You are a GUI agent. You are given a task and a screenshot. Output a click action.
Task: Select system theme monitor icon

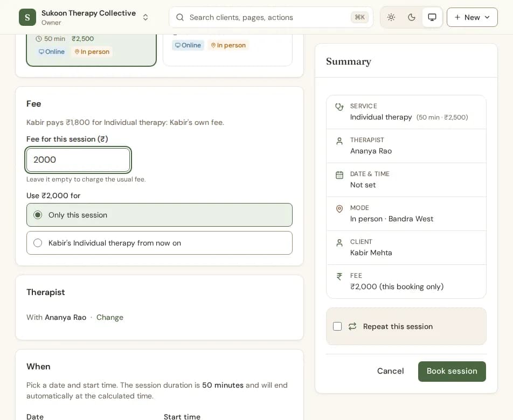[432, 17]
